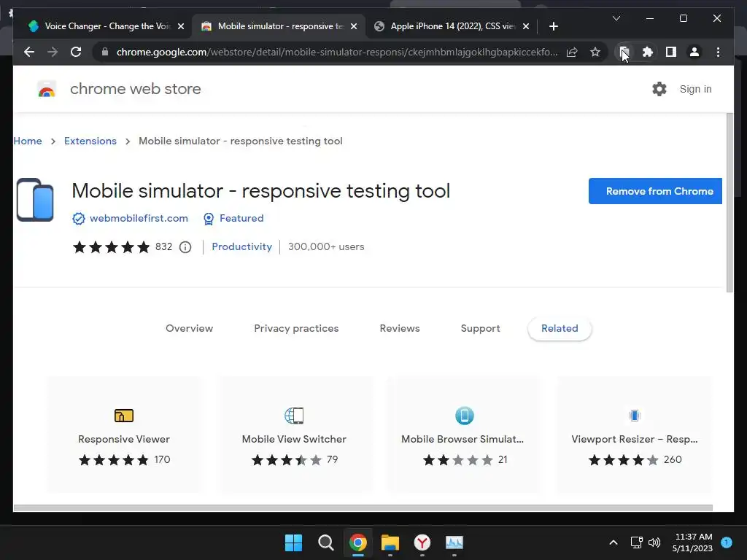
Task: Open site info lock icon
Action: pyautogui.click(x=105, y=52)
